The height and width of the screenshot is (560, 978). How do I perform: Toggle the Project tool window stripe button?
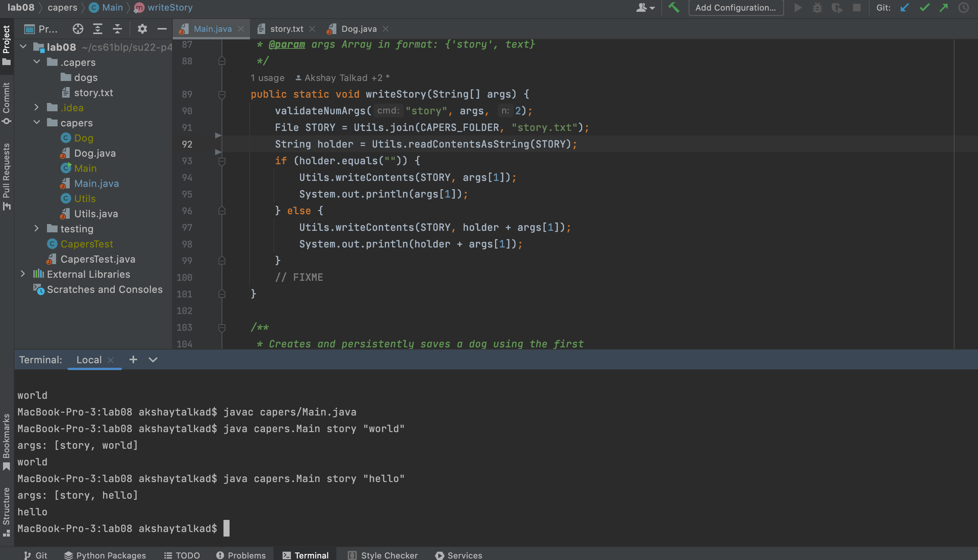(6, 44)
